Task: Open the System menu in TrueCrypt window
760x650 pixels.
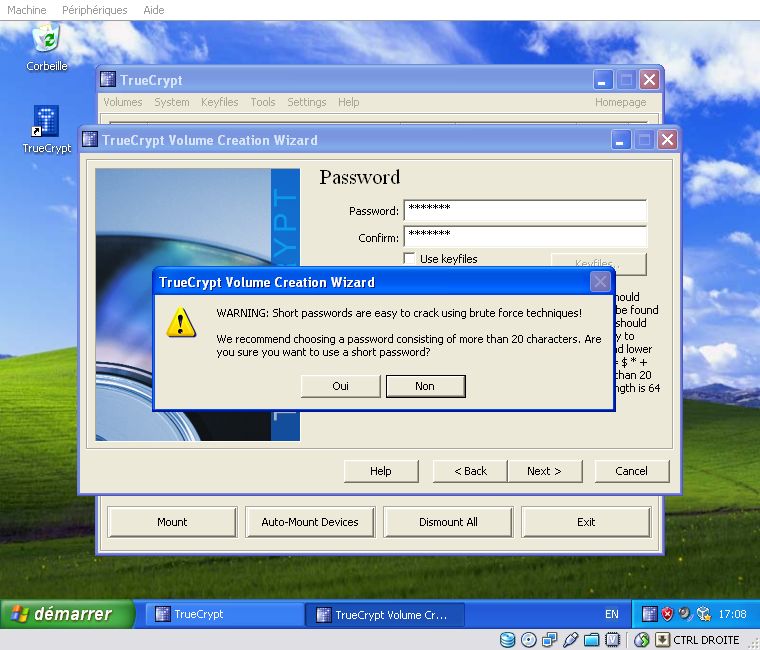Action: [x=172, y=102]
